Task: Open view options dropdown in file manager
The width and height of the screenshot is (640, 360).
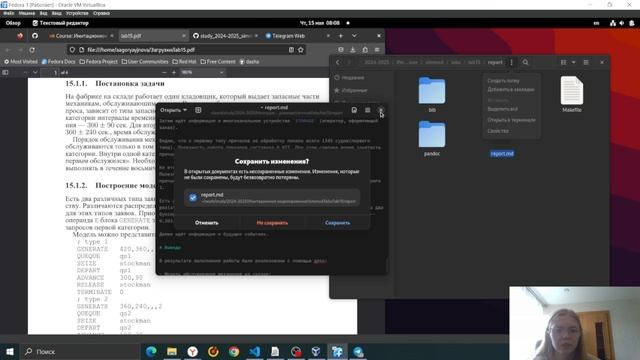Action: pyautogui.click(x=573, y=62)
